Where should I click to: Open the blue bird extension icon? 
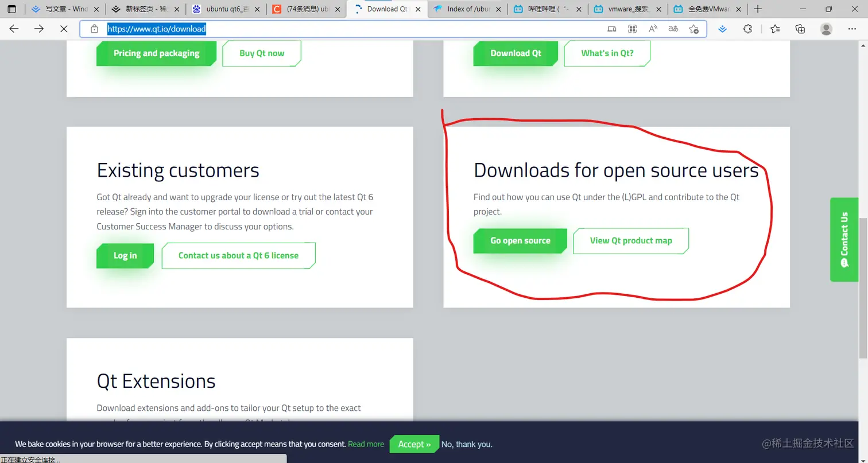coord(723,29)
